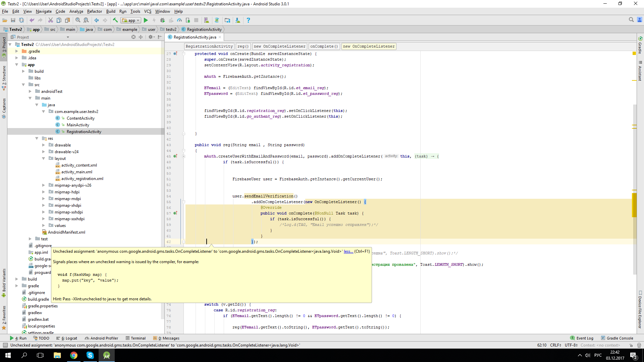Toggle the Build Variants tool window

point(4,283)
